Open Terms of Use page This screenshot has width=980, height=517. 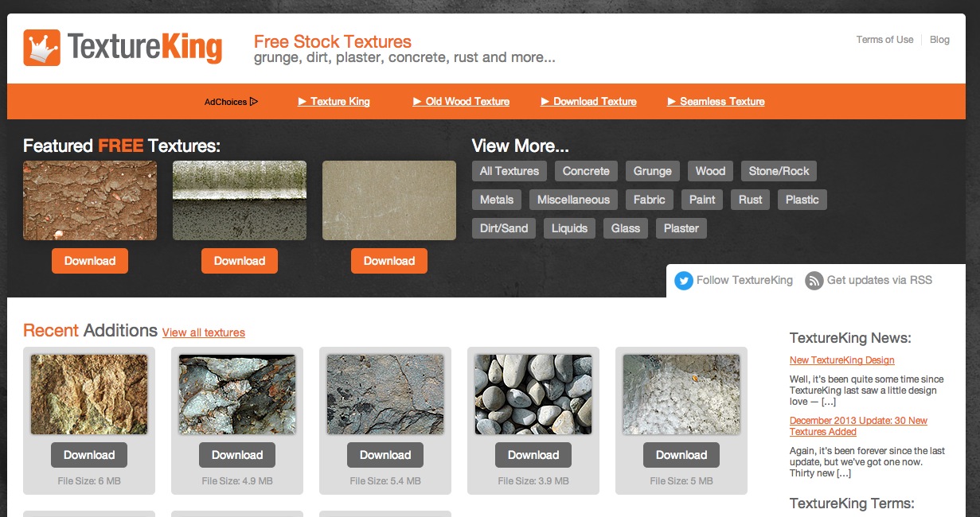click(884, 40)
